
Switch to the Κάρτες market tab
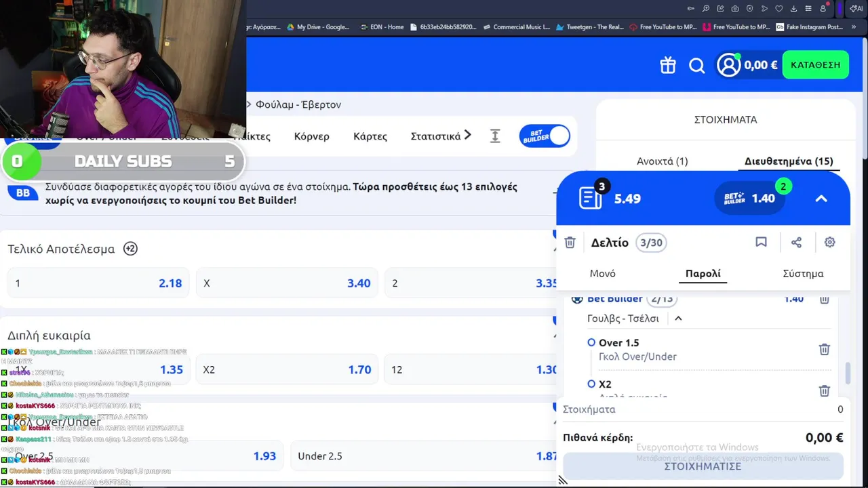(370, 136)
